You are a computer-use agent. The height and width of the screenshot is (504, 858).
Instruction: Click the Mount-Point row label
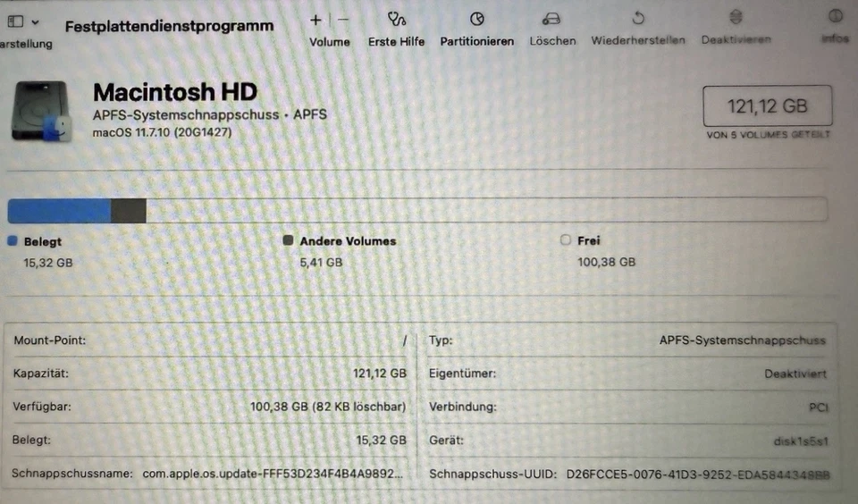pyautogui.click(x=50, y=340)
